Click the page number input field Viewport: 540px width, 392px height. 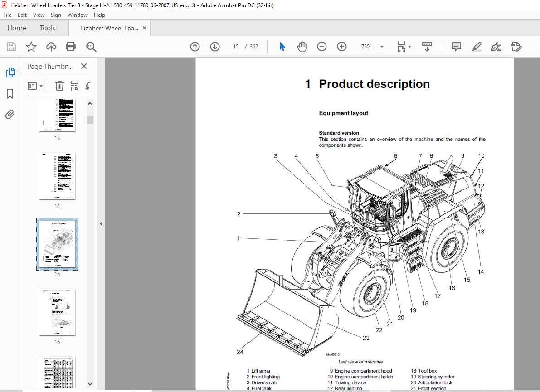(236, 47)
